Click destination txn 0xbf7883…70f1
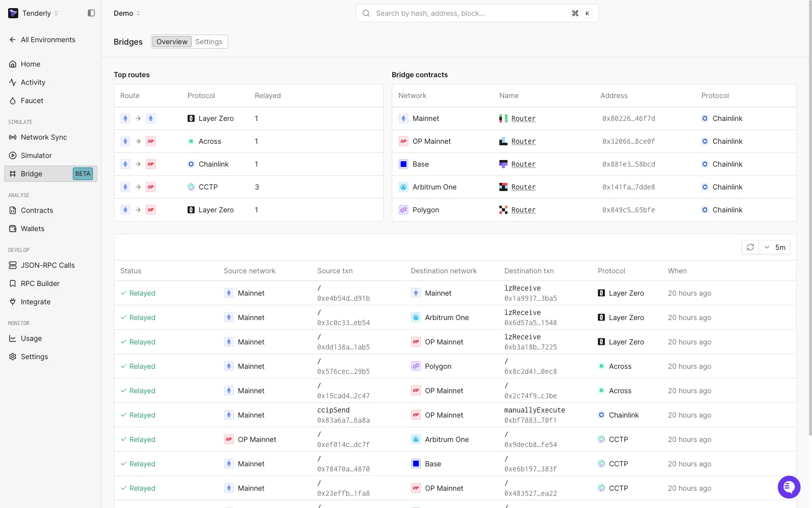812x508 pixels. coord(530,420)
